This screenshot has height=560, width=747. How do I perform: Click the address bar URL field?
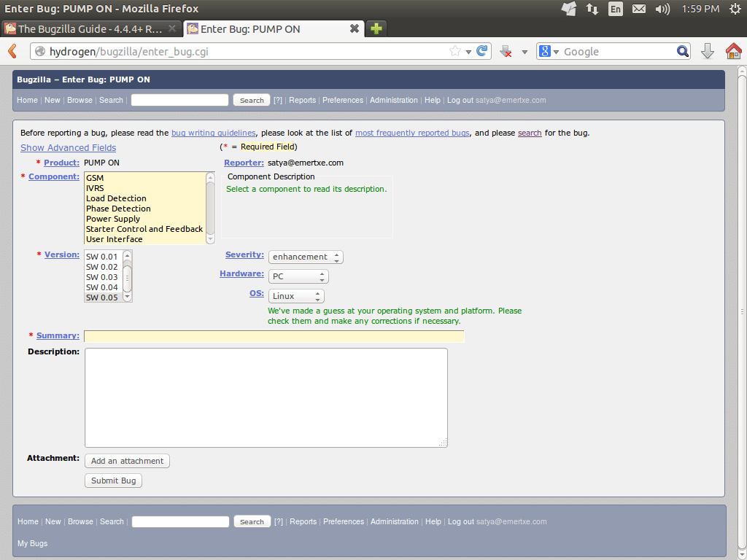248,52
